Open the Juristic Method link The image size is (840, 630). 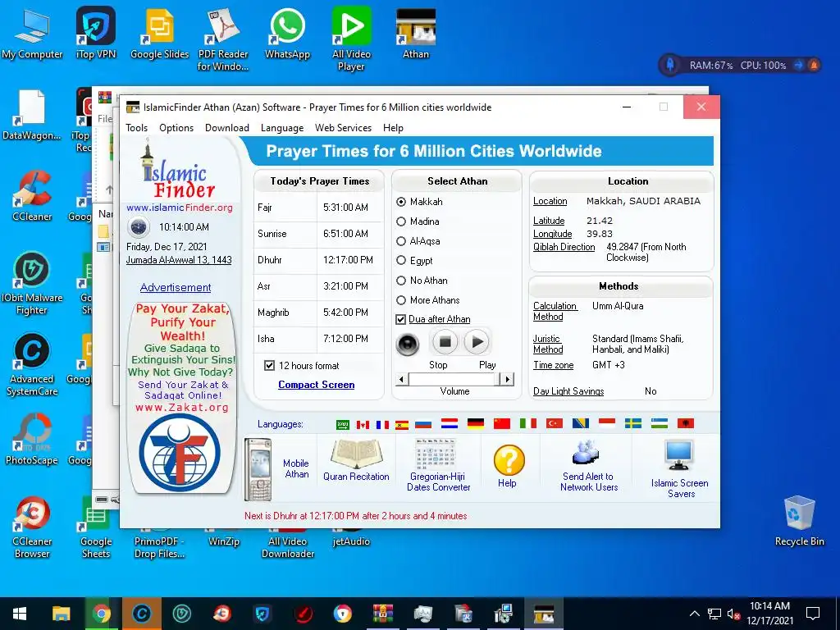point(548,344)
